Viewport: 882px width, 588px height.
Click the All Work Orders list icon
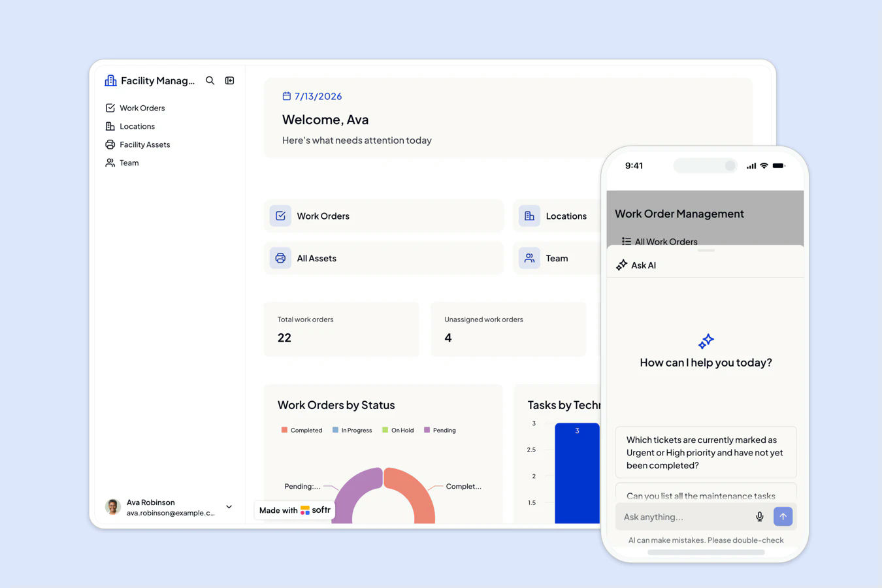click(x=627, y=241)
